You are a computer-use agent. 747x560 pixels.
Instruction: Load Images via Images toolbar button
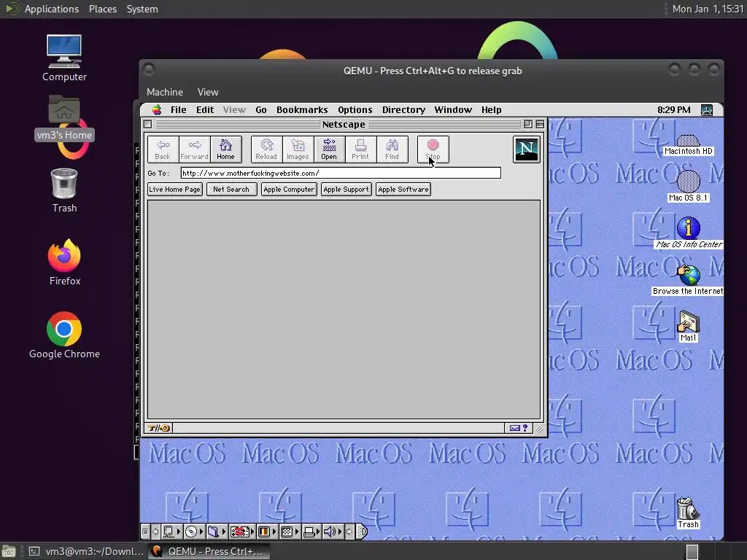tap(298, 149)
